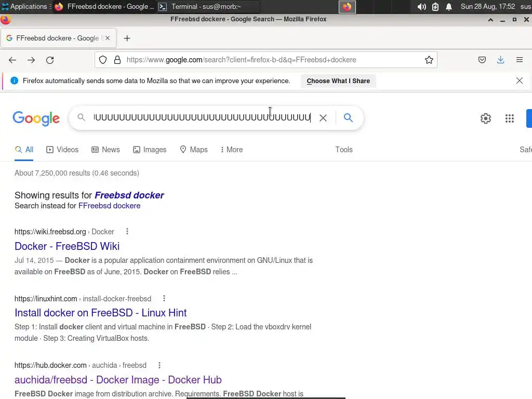
Task: Go forward using browser forward arrow
Action: tap(31, 60)
